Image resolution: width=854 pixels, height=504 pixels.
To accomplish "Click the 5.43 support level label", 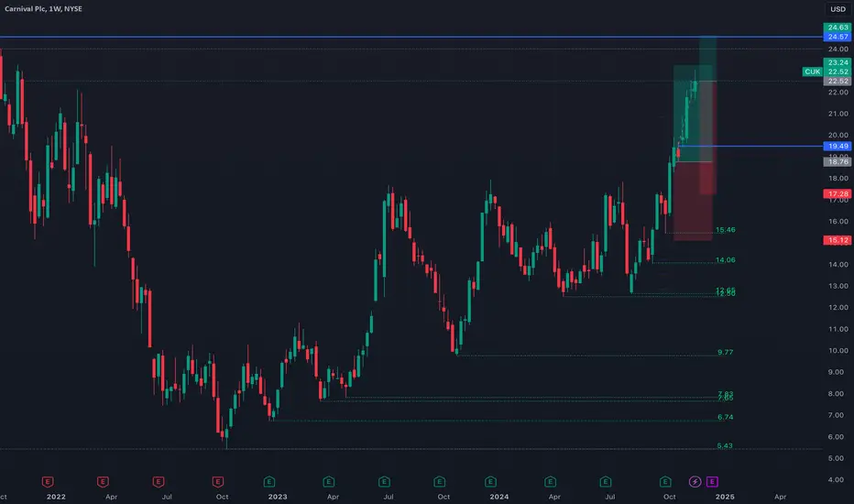I will click(725, 445).
